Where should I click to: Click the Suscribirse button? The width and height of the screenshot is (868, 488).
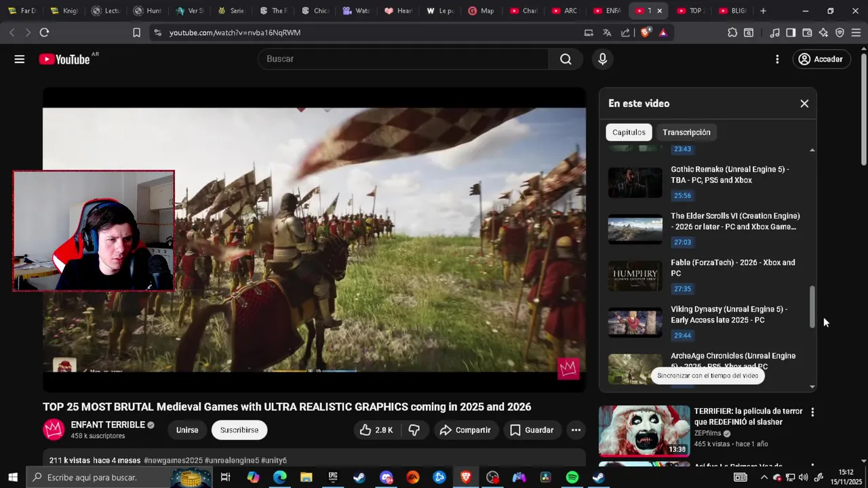point(239,430)
